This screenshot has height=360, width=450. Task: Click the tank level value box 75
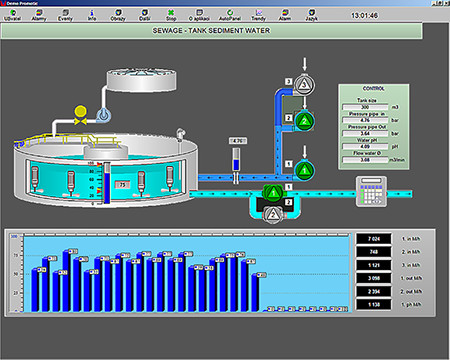[123, 185]
